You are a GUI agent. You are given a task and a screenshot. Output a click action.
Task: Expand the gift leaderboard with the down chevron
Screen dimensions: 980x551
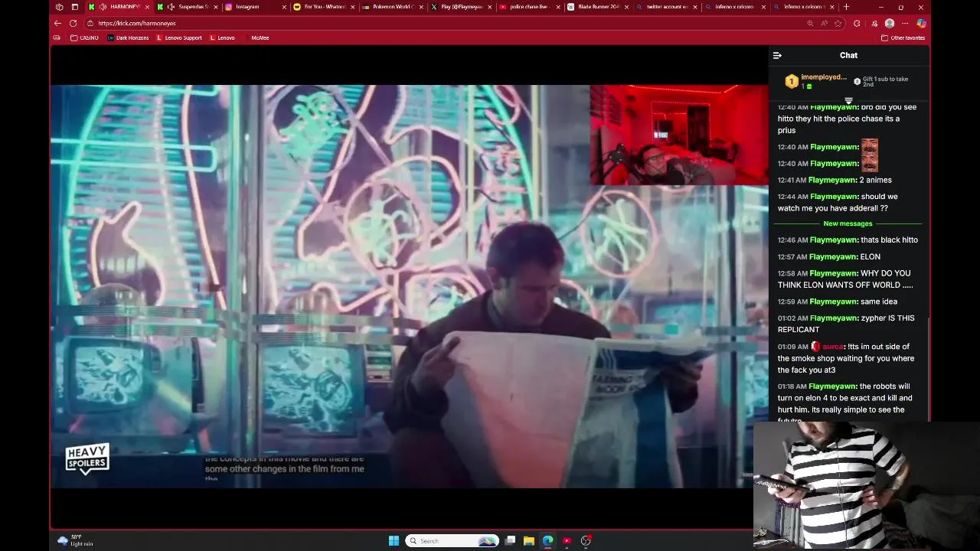coord(848,101)
